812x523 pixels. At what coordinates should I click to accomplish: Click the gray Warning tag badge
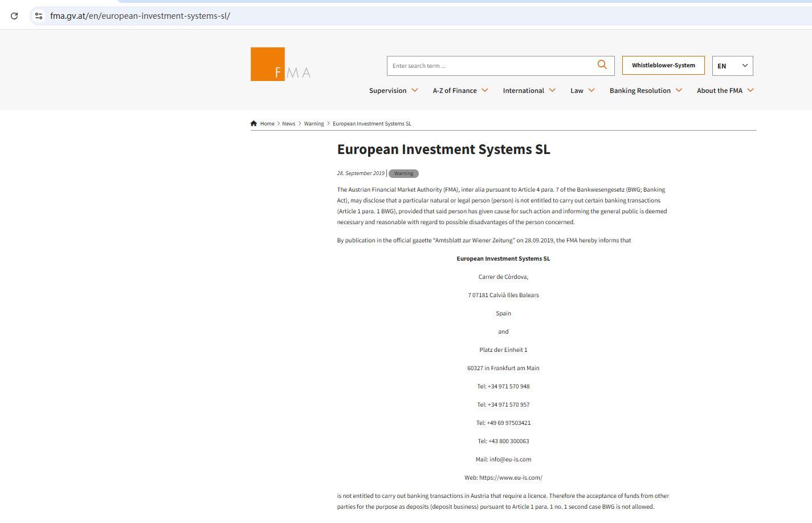403,173
